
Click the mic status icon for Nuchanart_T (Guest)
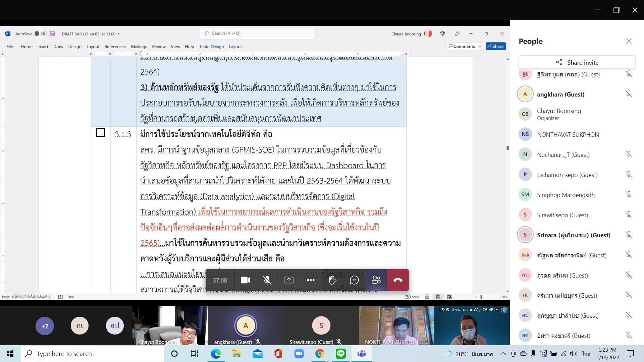pyautogui.click(x=629, y=155)
